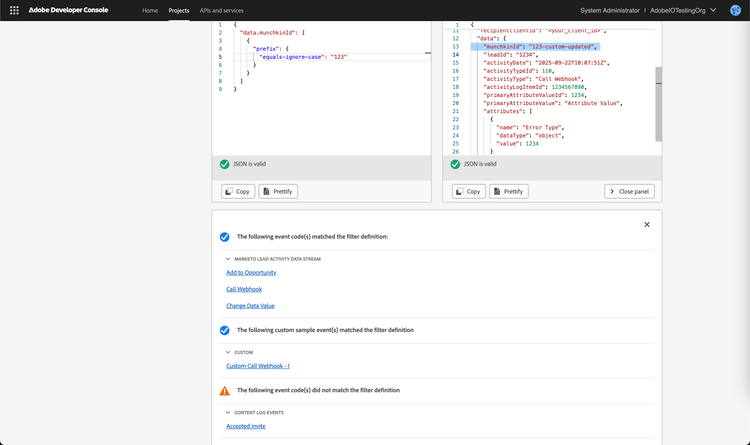This screenshot has height=445, width=750.
Task: Collapse the Marketo Lead Activity Data Stream section
Action: click(x=228, y=259)
